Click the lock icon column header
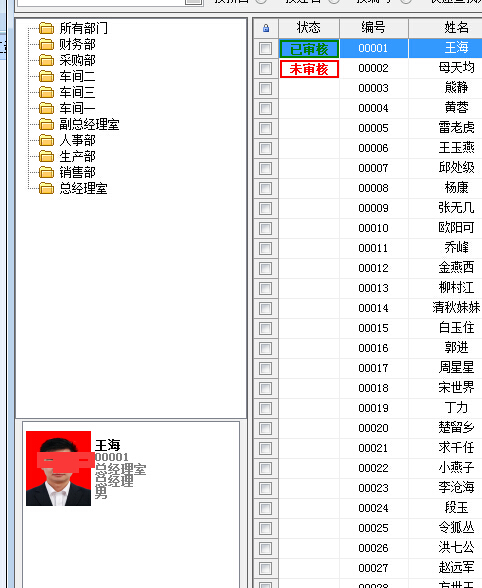482x588 pixels. 266,28
